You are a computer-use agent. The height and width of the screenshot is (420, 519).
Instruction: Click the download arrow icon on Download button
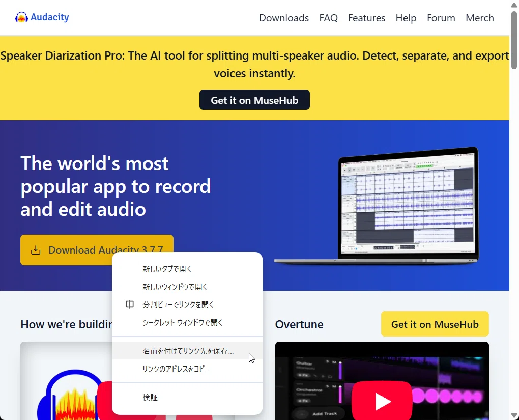pyautogui.click(x=36, y=250)
